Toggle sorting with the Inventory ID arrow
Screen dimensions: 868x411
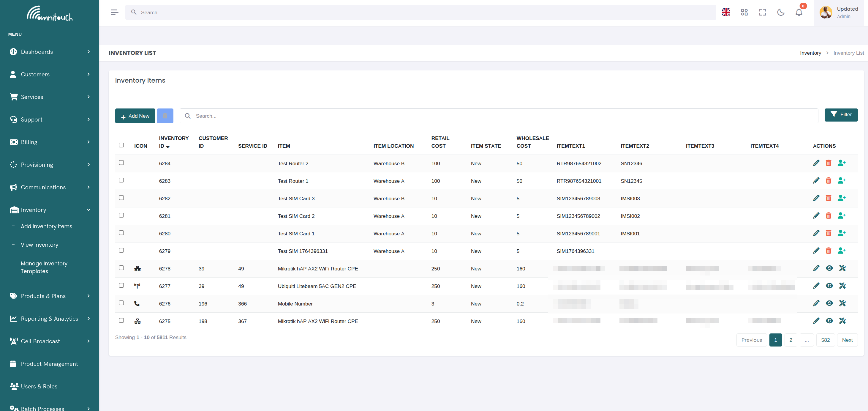click(x=168, y=147)
